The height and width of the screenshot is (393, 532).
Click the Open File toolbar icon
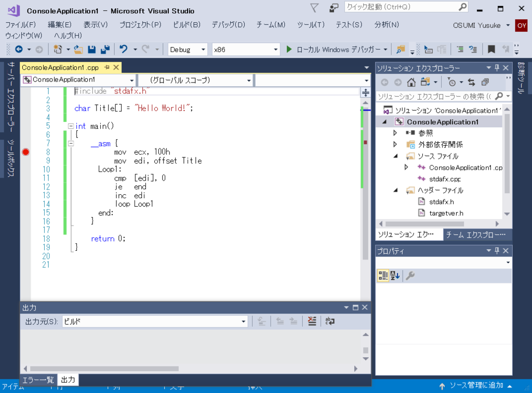[x=78, y=49]
